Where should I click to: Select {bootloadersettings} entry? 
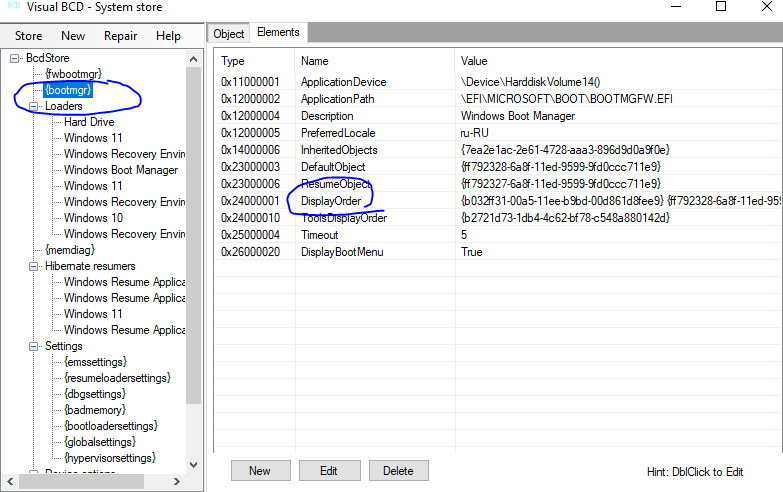(111, 426)
